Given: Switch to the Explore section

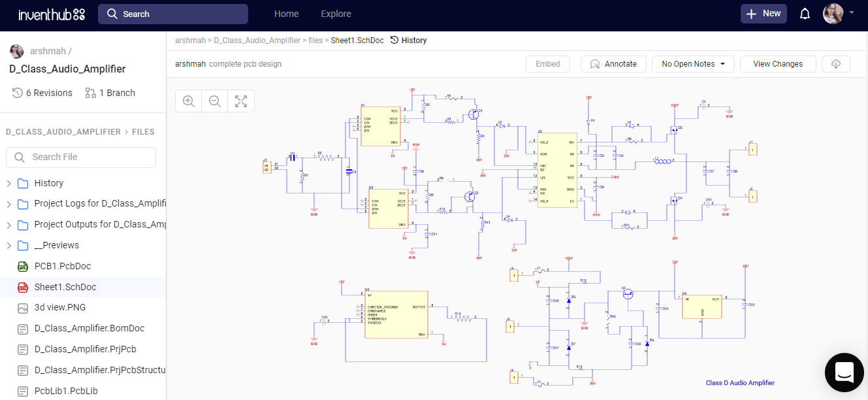Looking at the screenshot, I should [x=336, y=13].
